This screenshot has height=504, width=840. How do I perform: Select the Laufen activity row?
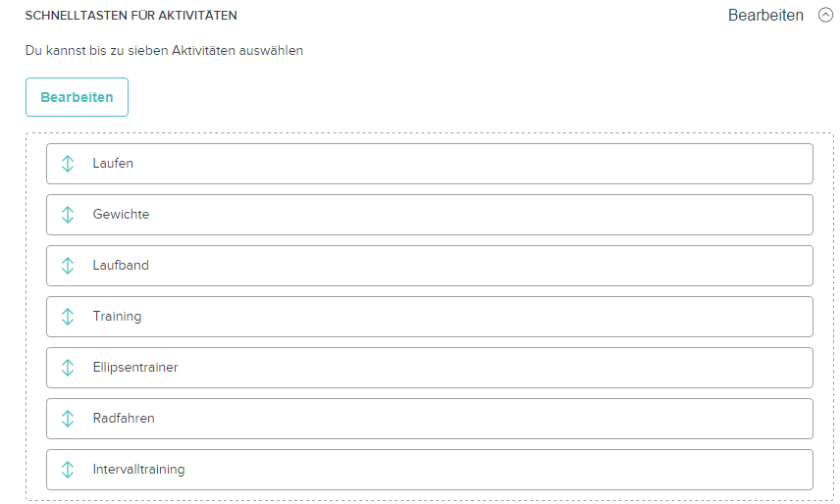pos(430,164)
